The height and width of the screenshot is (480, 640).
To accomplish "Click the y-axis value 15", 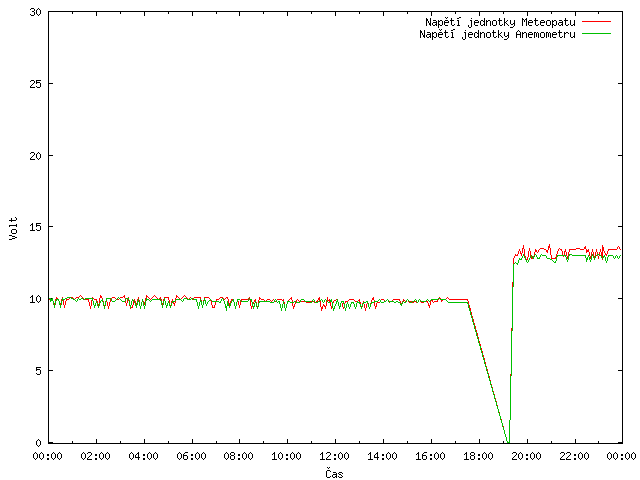I will [36, 227].
